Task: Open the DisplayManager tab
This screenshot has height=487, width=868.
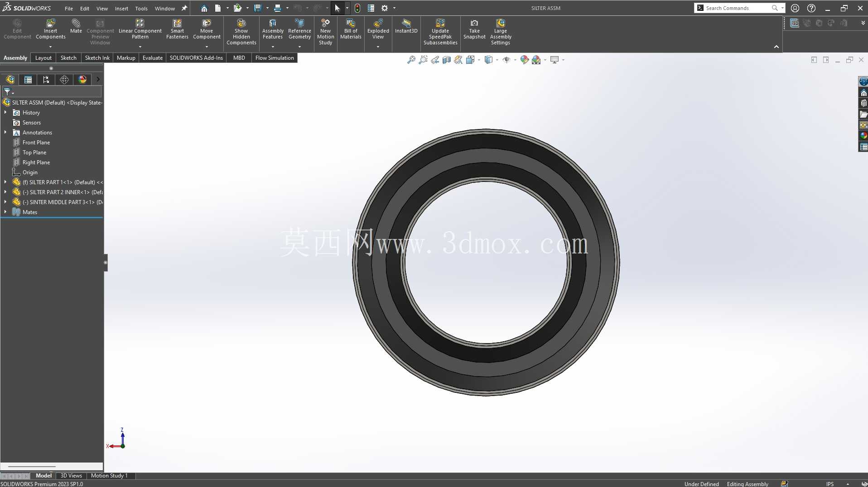Action: pyautogui.click(x=82, y=80)
